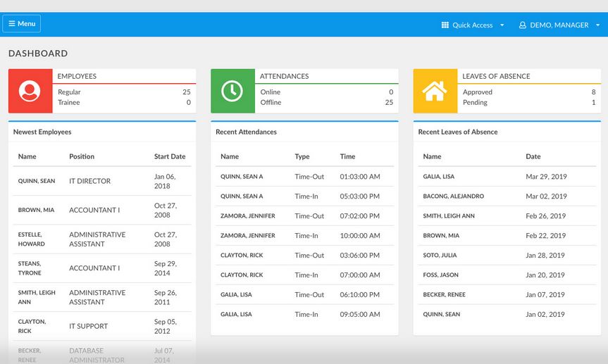
Task: Open the Quick Access menu label
Action: coord(472,25)
